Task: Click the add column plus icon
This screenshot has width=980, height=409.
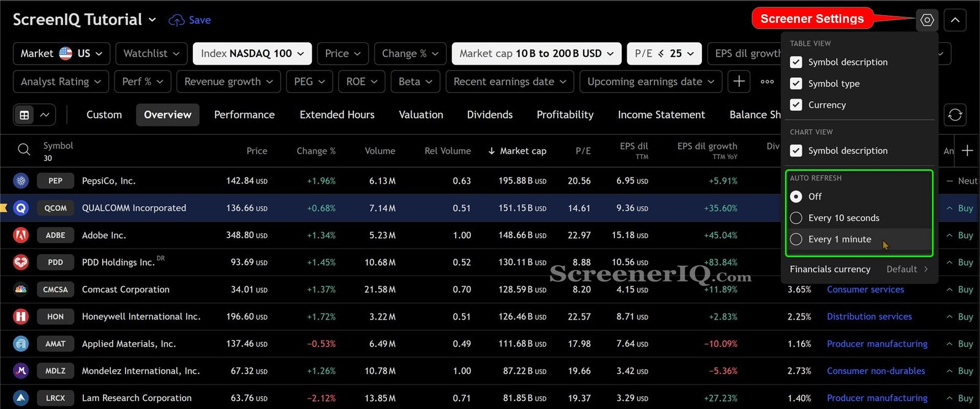Action: click(967, 151)
